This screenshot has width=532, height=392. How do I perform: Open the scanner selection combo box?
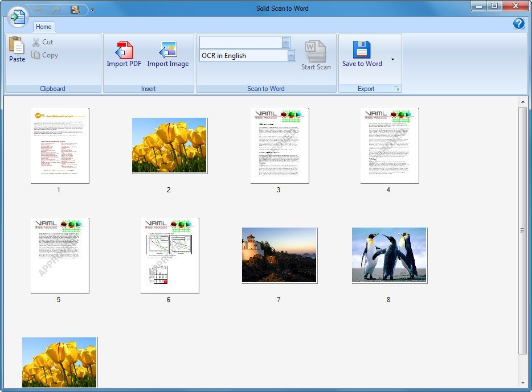pyautogui.click(x=287, y=42)
